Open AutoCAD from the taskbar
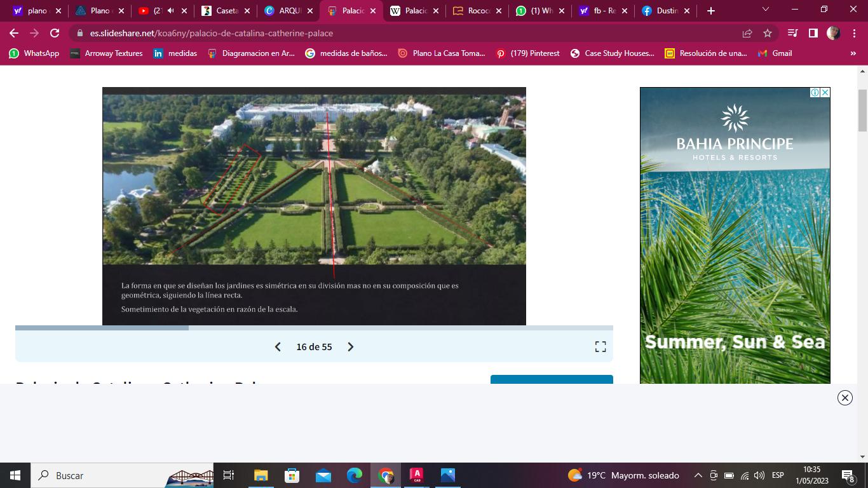The height and width of the screenshot is (488, 868). click(x=416, y=475)
